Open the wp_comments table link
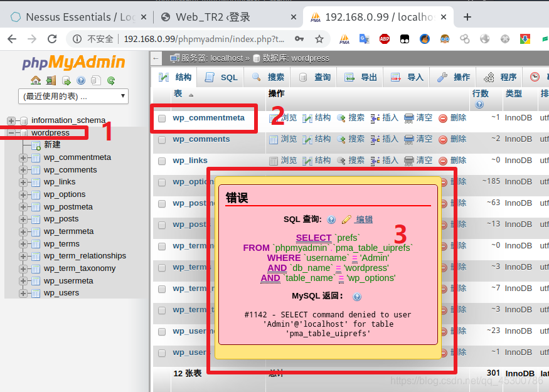The height and width of the screenshot is (392, 549). point(201,139)
